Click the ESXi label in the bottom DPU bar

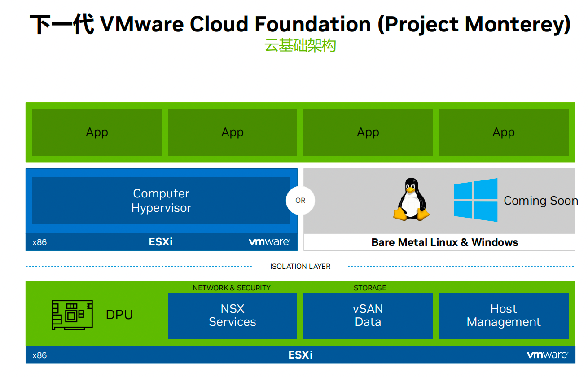pyautogui.click(x=300, y=355)
